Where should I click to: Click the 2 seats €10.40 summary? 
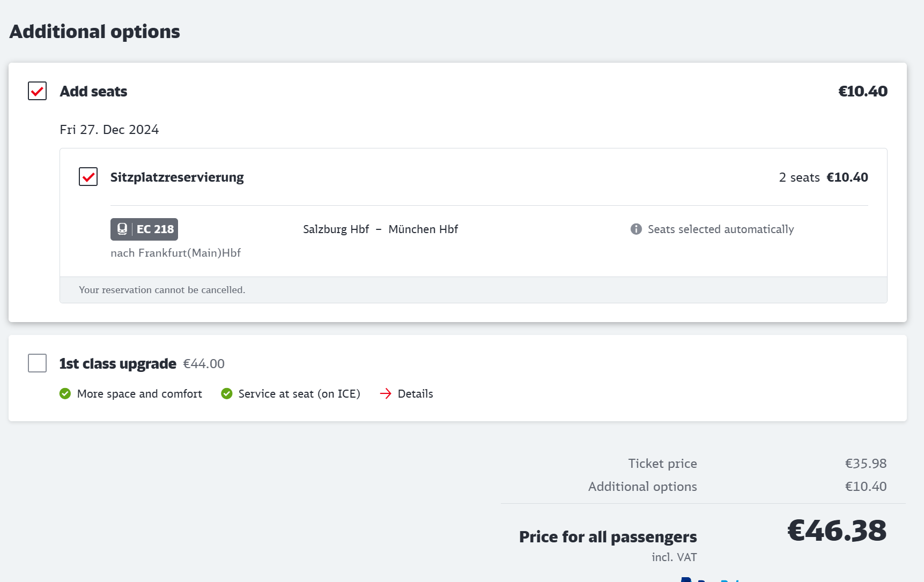click(x=823, y=177)
